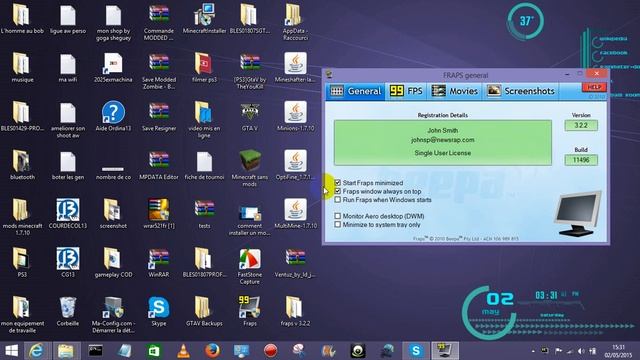The width and height of the screenshot is (640, 360).
Task: Select the fraps v 3.2.2 folder
Action: coord(295,311)
